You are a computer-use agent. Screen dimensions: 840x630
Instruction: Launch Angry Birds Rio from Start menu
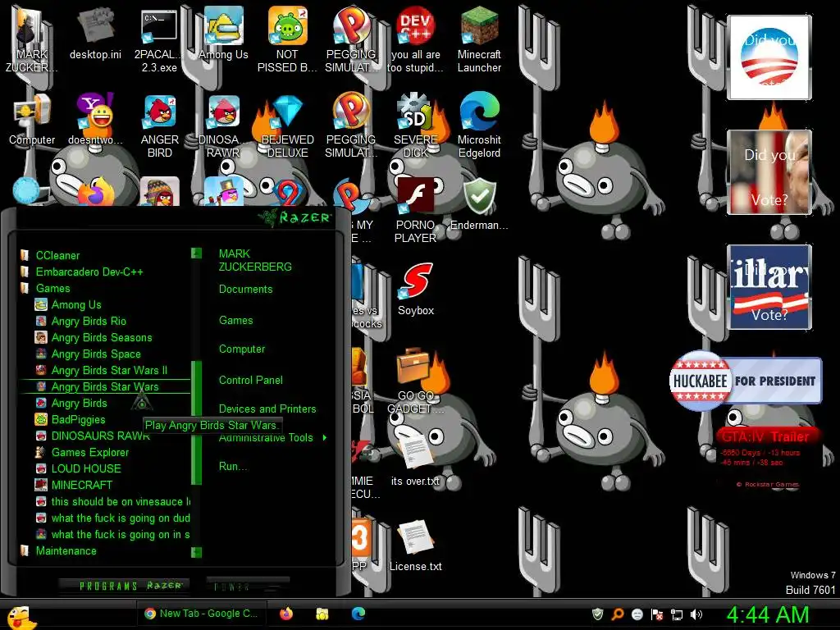tap(89, 322)
